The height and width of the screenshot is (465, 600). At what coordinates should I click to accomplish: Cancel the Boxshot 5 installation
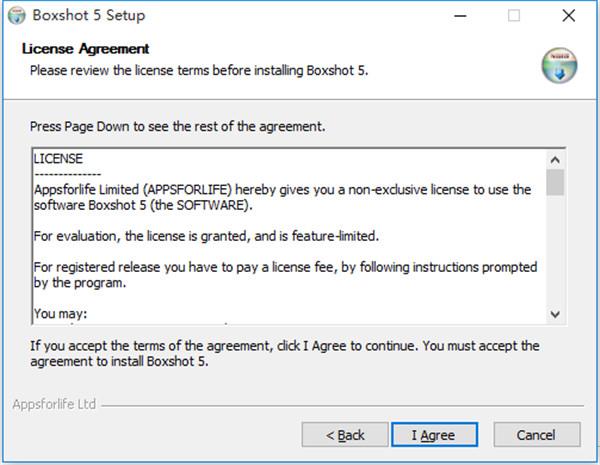(x=536, y=435)
